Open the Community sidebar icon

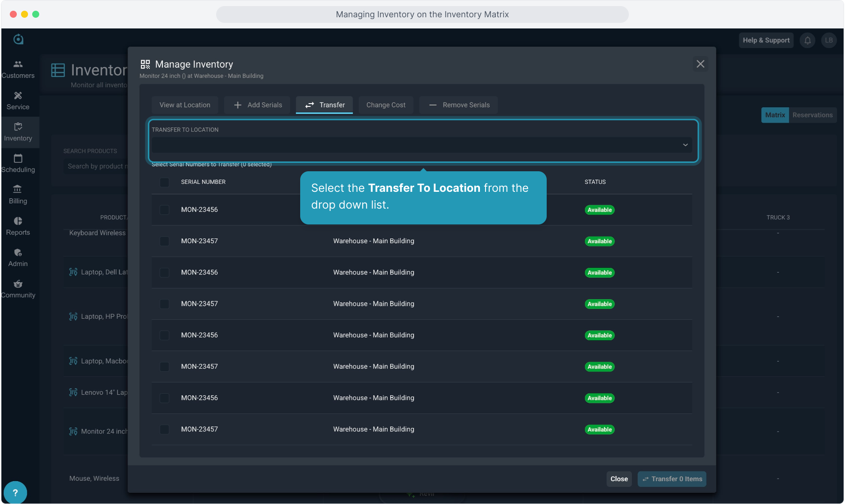click(x=18, y=284)
